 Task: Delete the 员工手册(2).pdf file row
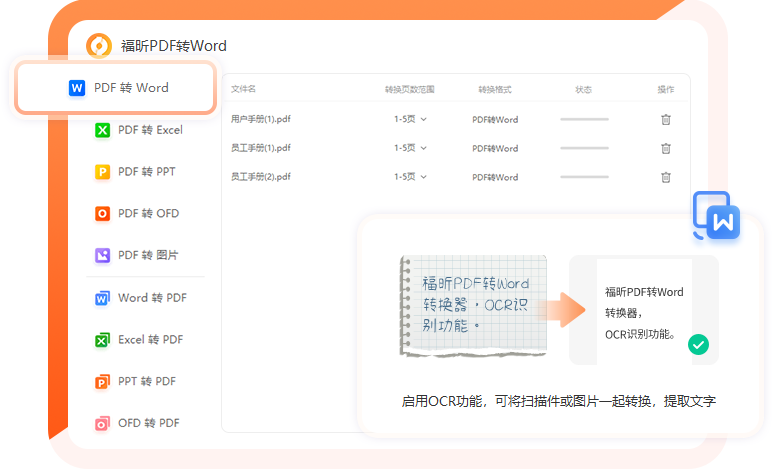[665, 177]
